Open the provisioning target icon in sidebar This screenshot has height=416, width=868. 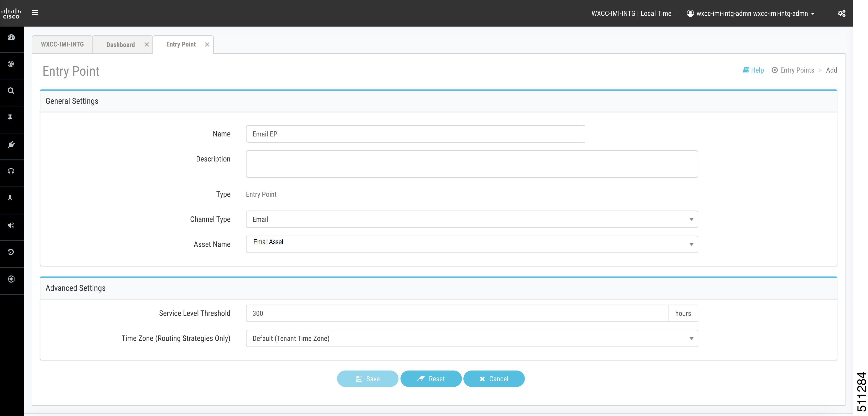(x=11, y=64)
